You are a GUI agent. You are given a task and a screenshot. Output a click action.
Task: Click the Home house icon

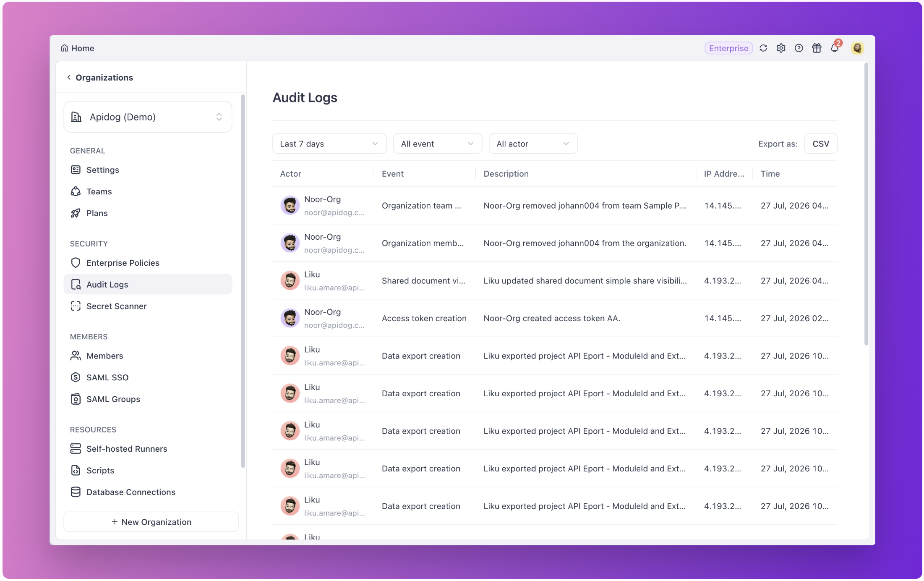pyautogui.click(x=64, y=48)
